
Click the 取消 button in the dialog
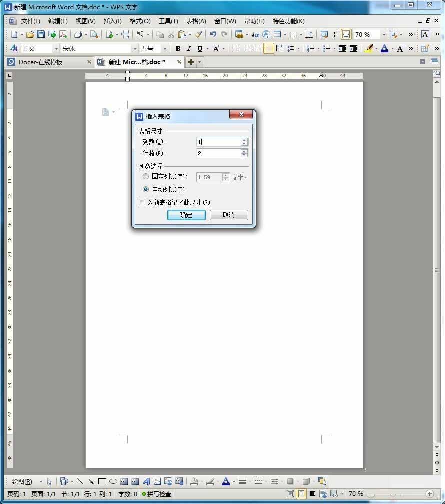click(229, 215)
